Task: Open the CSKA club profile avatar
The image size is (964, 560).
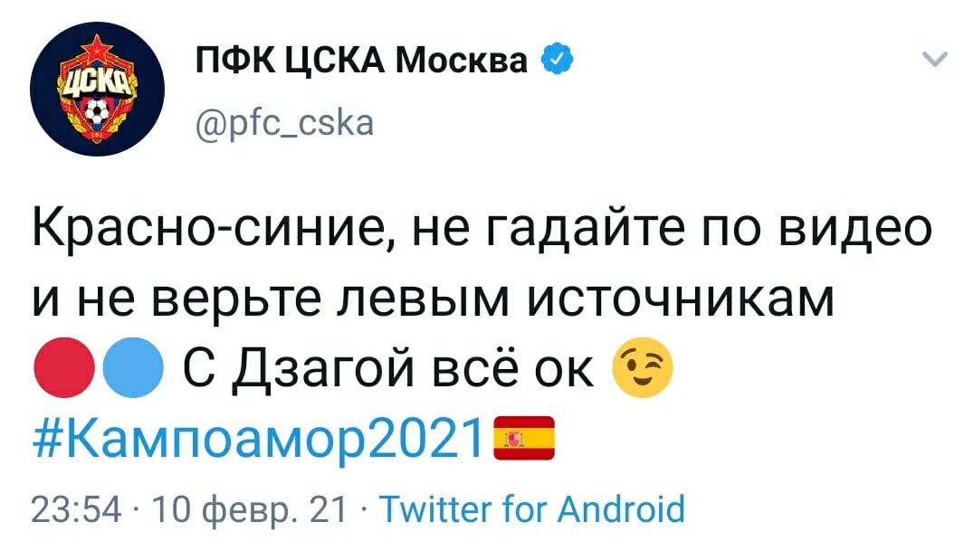Action: [x=97, y=90]
